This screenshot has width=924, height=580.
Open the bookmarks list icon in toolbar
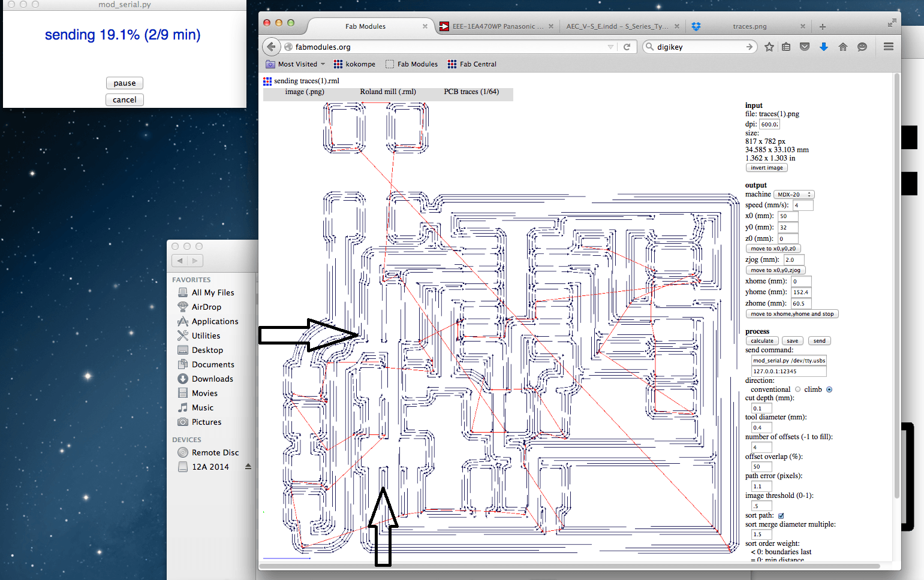coord(786,47)
